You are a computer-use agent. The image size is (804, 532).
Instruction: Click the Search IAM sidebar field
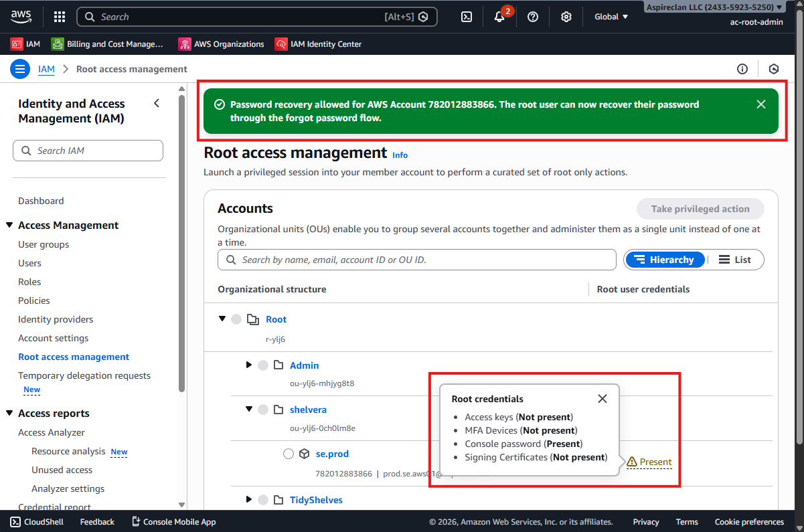pos(88,151)
